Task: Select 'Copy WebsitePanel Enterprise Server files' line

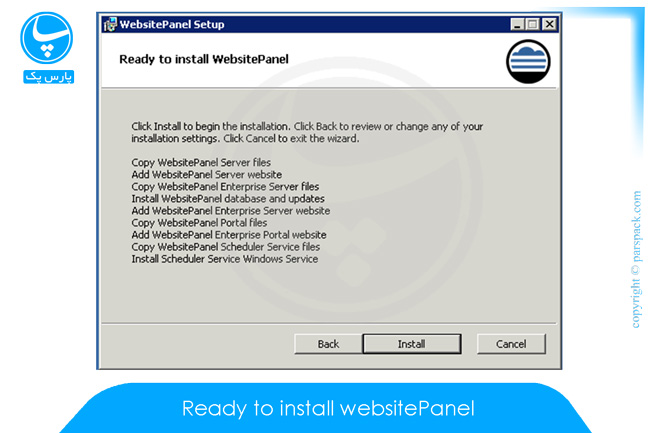Action: pyautogui.click(x=225, y=186)
